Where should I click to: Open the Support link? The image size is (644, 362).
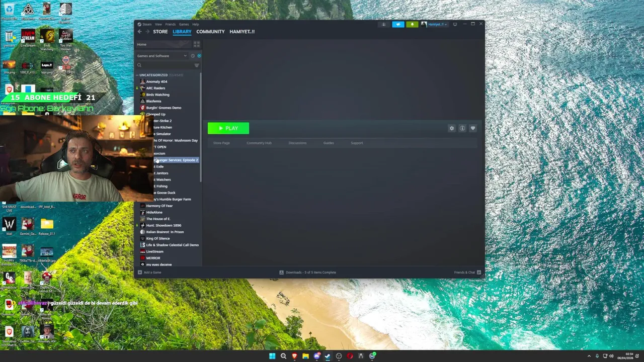coord(357,143)
